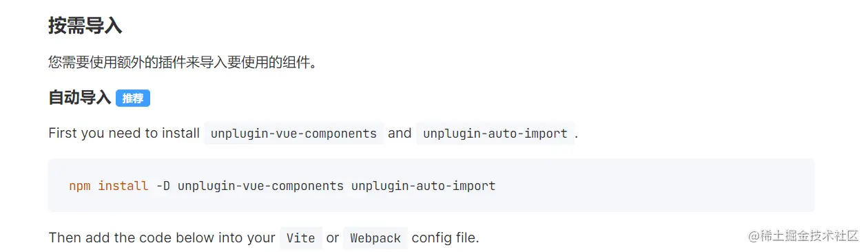Image resolution: width=868 pixels, height=252 pixels.
Task: Click inline code unplugin-auto-import in the sentence
Action: click(495, 134)
